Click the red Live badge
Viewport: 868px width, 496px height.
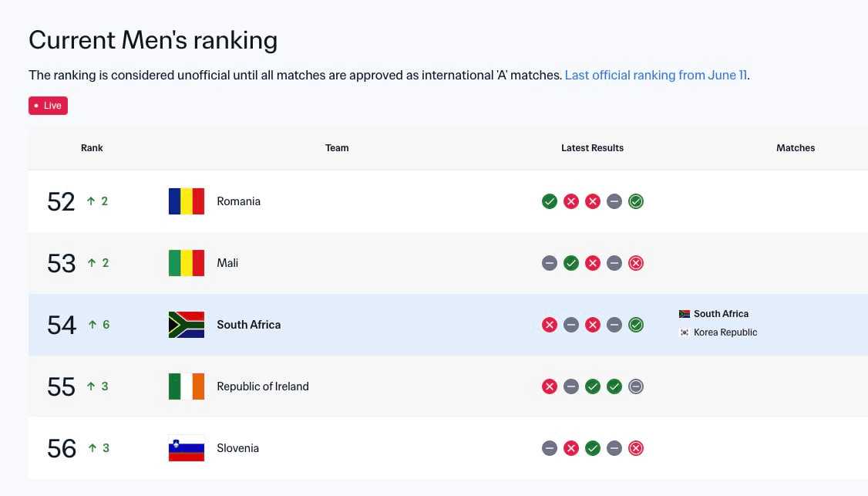point(48,106)
